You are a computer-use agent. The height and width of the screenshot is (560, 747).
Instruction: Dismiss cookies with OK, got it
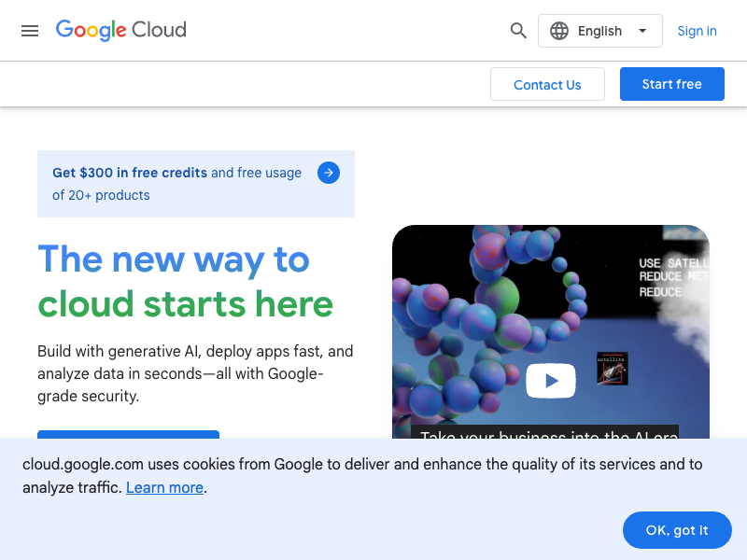677,530
